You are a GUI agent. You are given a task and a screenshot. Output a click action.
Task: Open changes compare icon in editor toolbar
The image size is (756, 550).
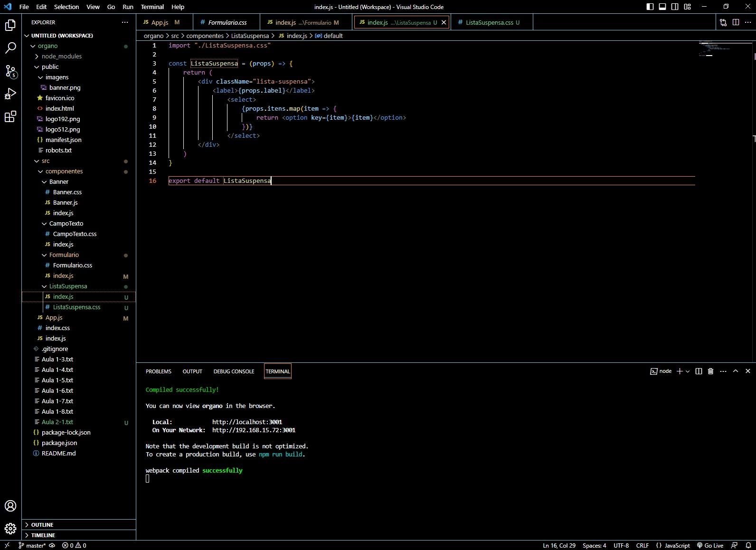(723, 22)
